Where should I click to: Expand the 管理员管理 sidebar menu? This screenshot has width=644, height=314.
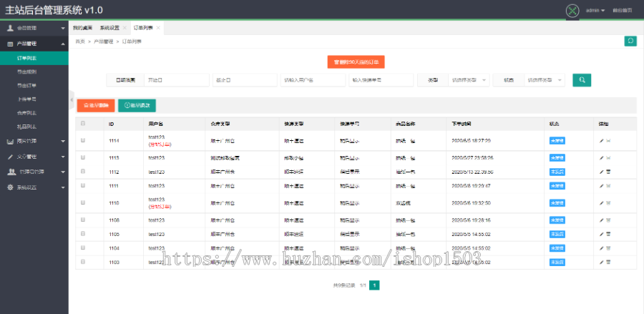34,172
